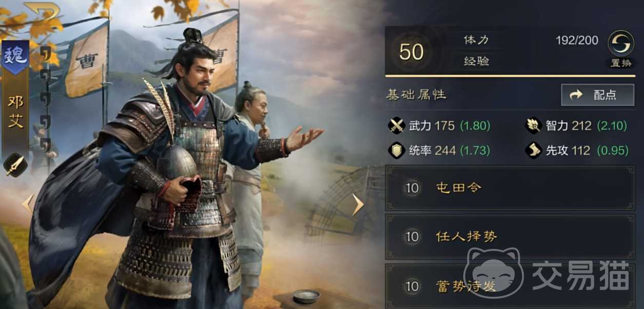
Task: Tap the 邓艾 name banner
Action: point(15,113)
